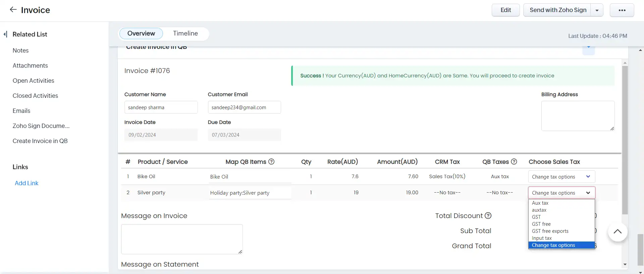The height and width of the screenshot is (274, 644).
Task: Click the QB Taxes help icon
Action: [514, 162]
